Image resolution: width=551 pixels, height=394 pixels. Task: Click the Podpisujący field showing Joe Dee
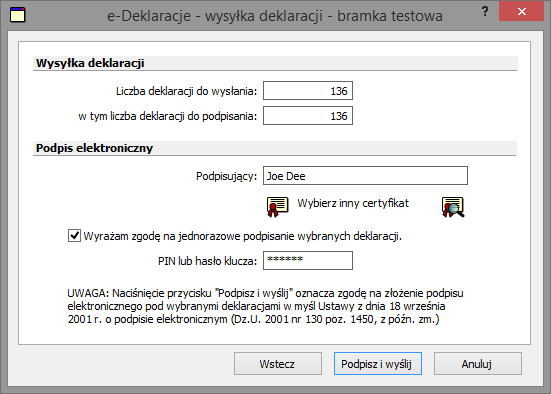[365, 175]
